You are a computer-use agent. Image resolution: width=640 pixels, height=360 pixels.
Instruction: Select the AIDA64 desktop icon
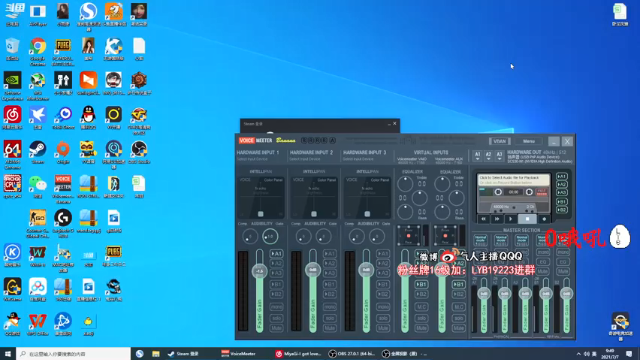pos(12,154)
